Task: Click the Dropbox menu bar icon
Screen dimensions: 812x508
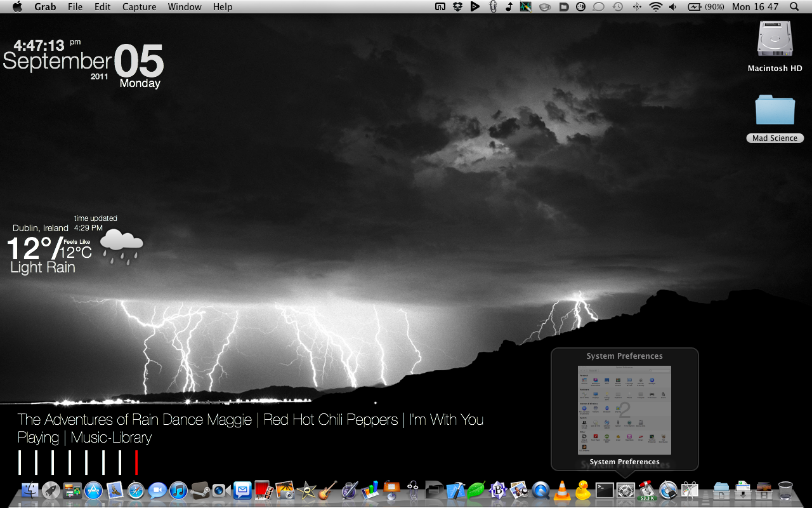Action: 457,7
